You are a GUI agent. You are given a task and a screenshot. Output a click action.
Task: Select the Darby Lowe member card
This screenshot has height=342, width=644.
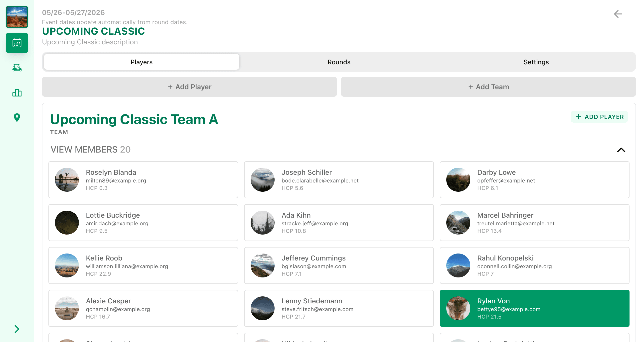tap(534, 180)
